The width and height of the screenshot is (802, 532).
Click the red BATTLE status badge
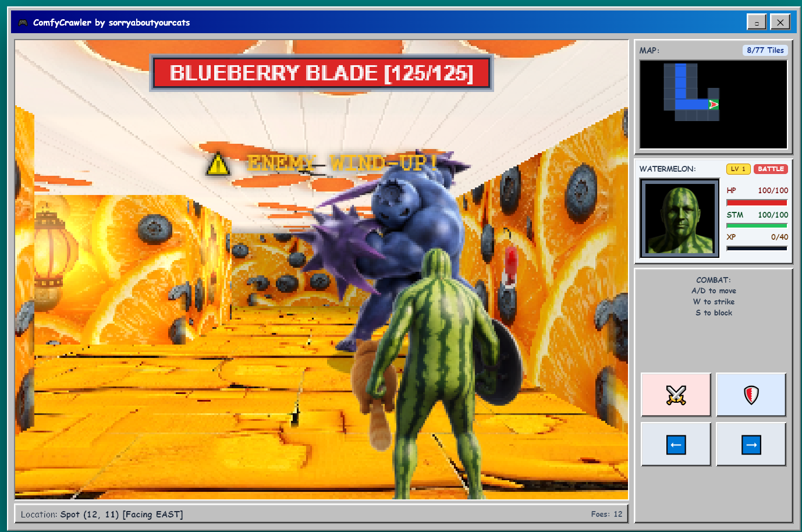771,169
